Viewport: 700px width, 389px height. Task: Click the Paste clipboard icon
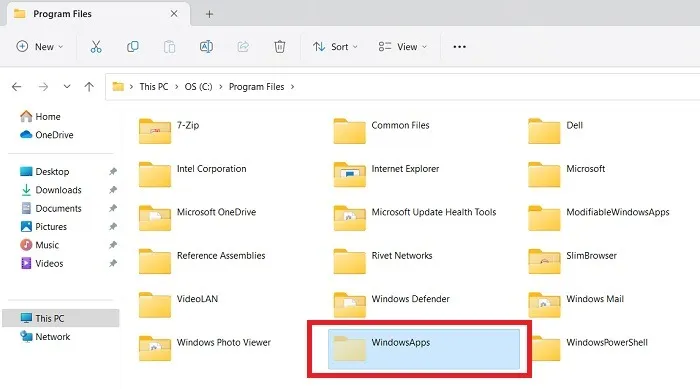pos(169,46)
